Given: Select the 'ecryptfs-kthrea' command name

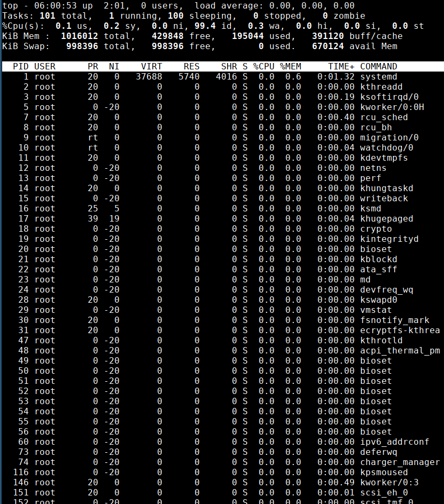Looking at the screenshot, I should (x=400, y=330).
